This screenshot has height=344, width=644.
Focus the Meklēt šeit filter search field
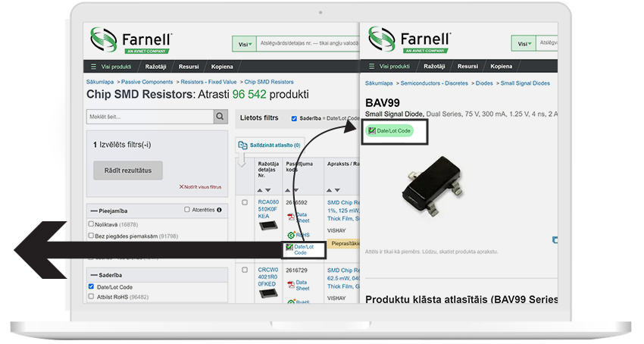[x=150, y=117]
